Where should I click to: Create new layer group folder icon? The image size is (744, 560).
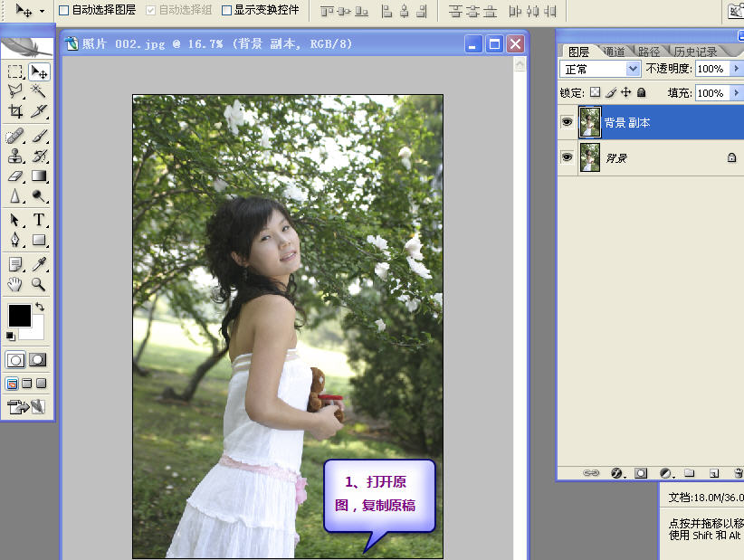[x=690, y=473]
